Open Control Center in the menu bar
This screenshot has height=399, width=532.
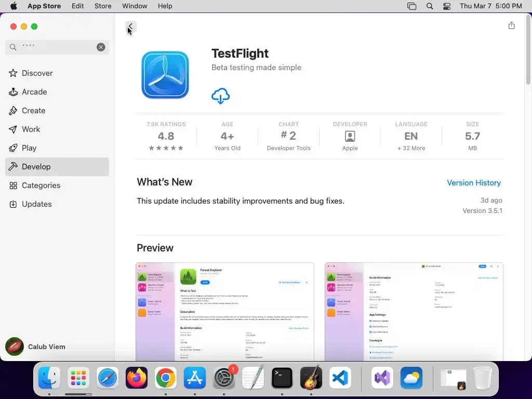[x=447, y=6]
